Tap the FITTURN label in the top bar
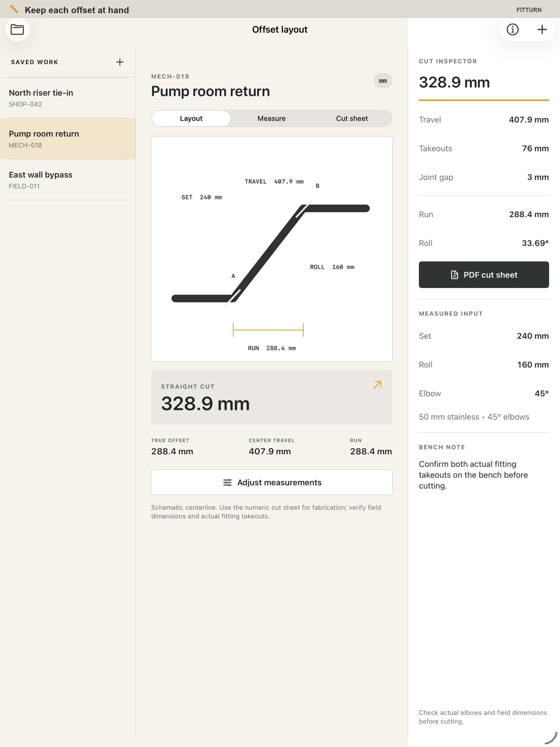Screen dimensions: 560x747 click(x=529, y=10)
